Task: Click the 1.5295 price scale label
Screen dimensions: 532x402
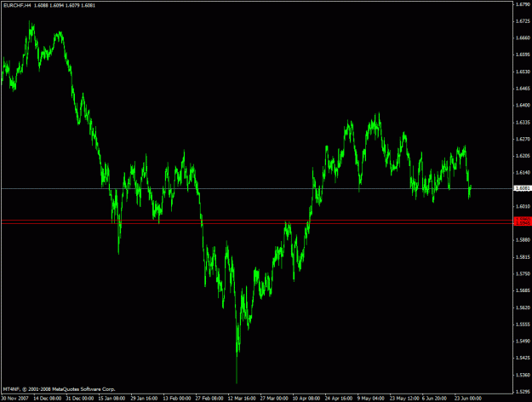Action: [523, 392]
